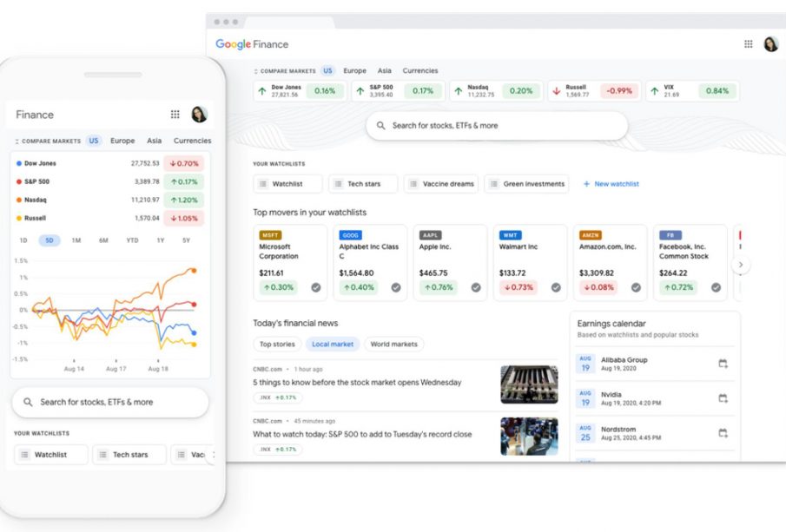Click blue Dow Jones legend dot on phone

coord(19,163)
